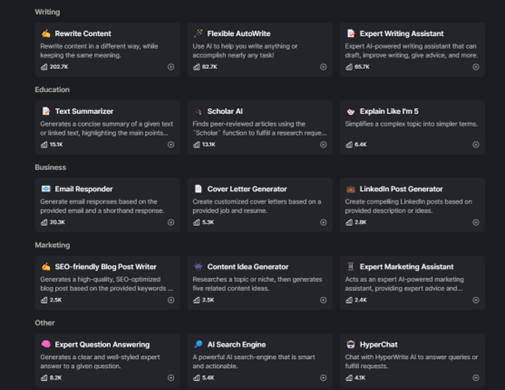Click the HyperChat robot icon

point(351,344)
